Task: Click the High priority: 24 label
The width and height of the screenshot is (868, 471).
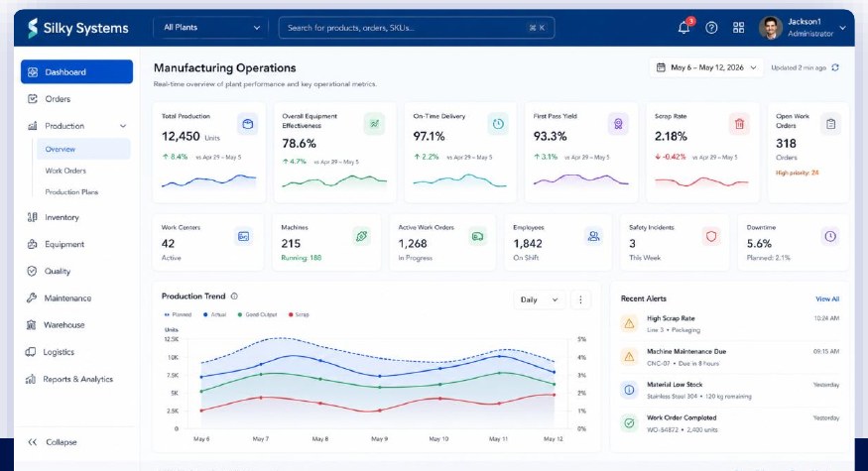Action: [798, 173]
